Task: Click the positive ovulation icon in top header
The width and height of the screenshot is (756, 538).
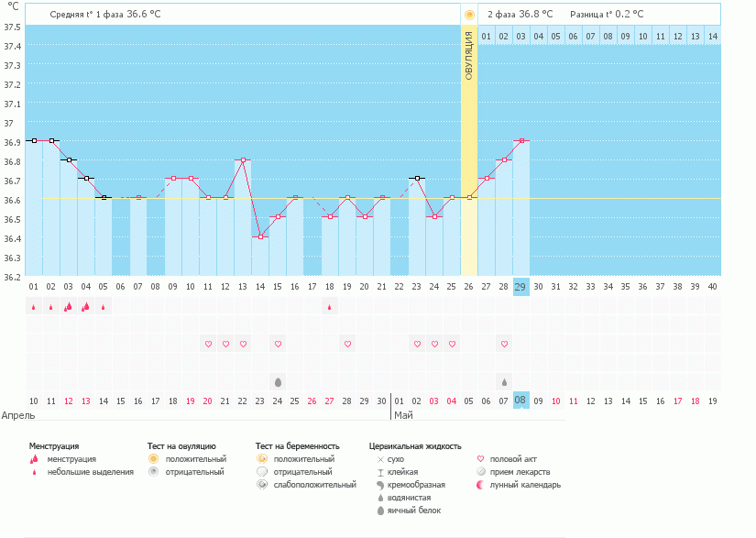Action: [x=469, y=15]
